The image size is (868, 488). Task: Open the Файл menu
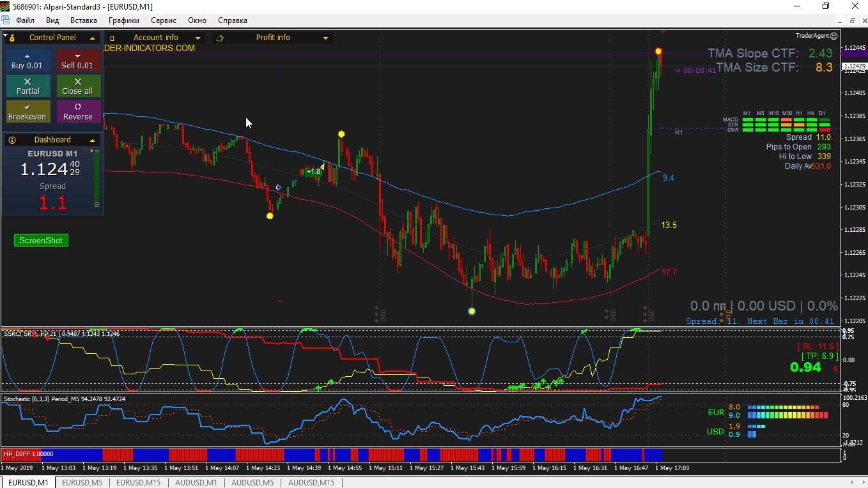click(26, 20)
